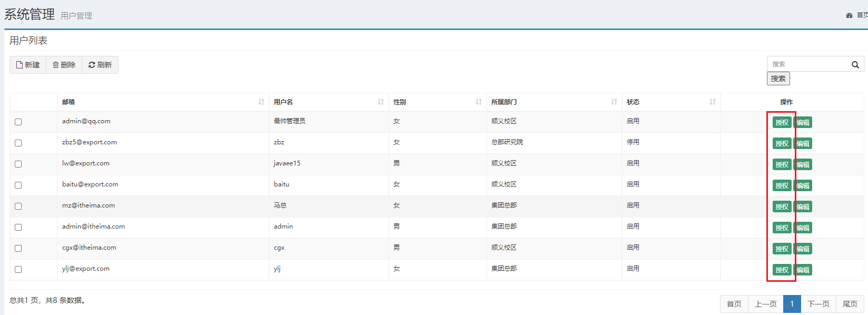Viewport: 868px width, 315px height.
Task: Click the username baitu
Action: [x=282, y=184]
